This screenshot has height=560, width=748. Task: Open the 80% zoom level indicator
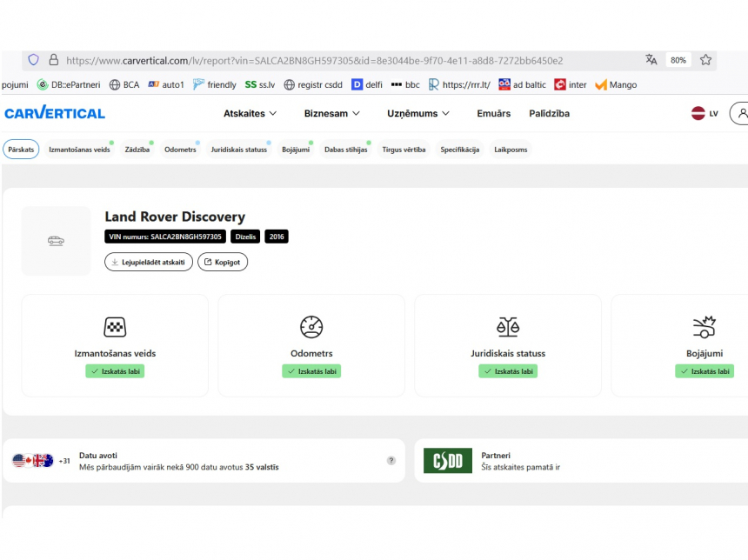[x=678, y=60]
